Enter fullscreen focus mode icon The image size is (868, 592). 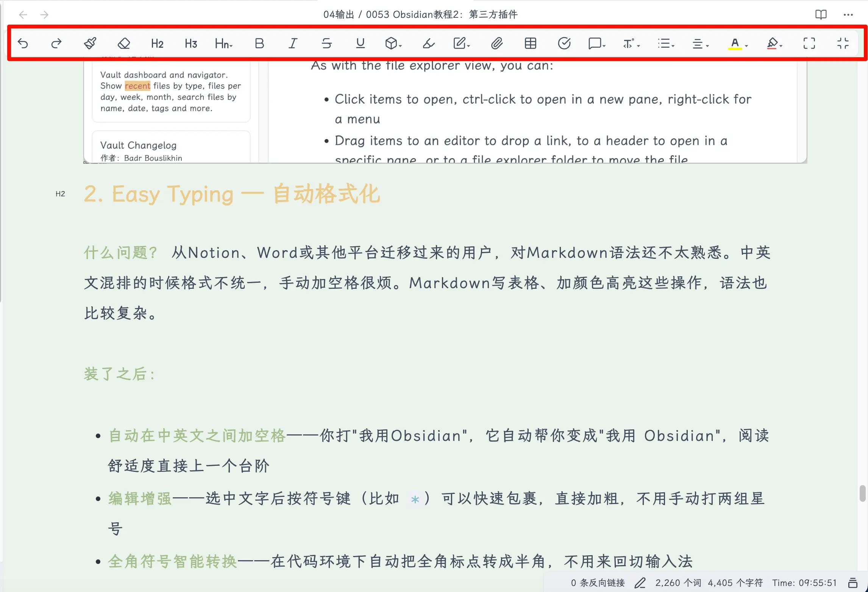(x=809, y=44)
